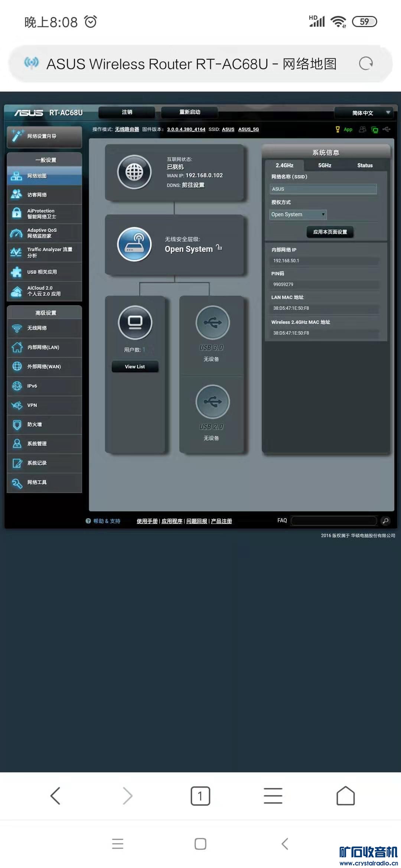401x868 pixels.
Task: Open the browser hamburger menu
Action: [273, 796]
